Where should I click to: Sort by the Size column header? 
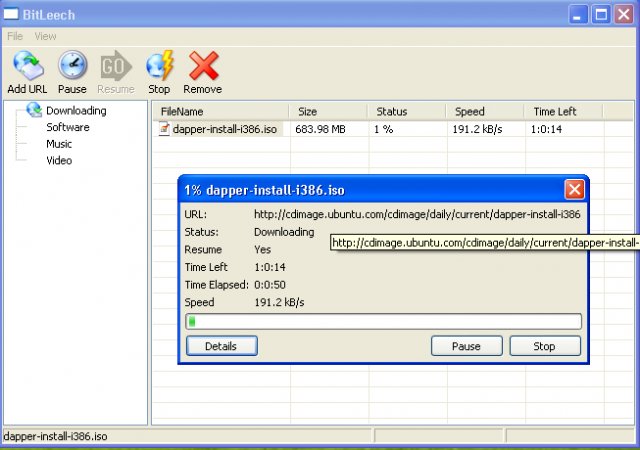328,111
